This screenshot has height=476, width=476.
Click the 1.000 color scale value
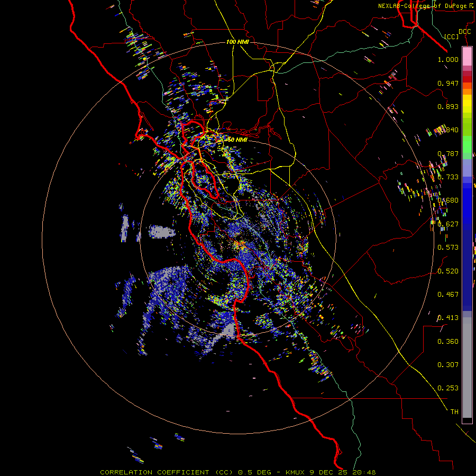(448, 59)
